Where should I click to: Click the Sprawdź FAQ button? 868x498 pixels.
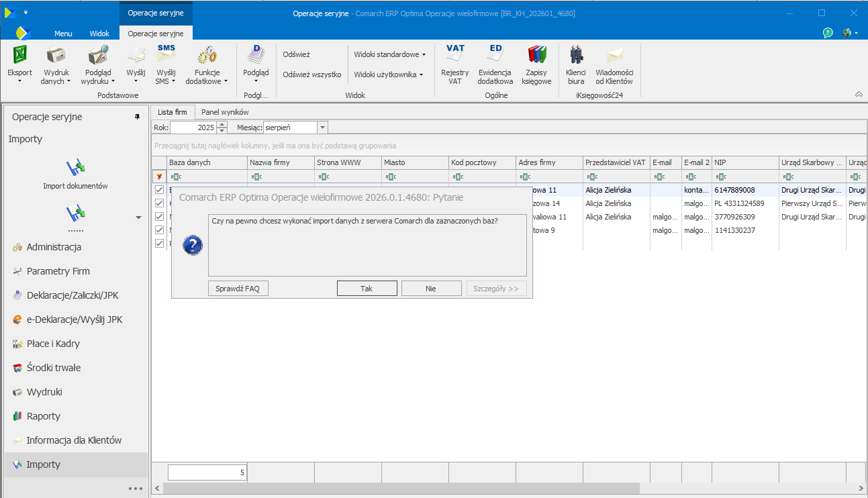pos(238,289)
